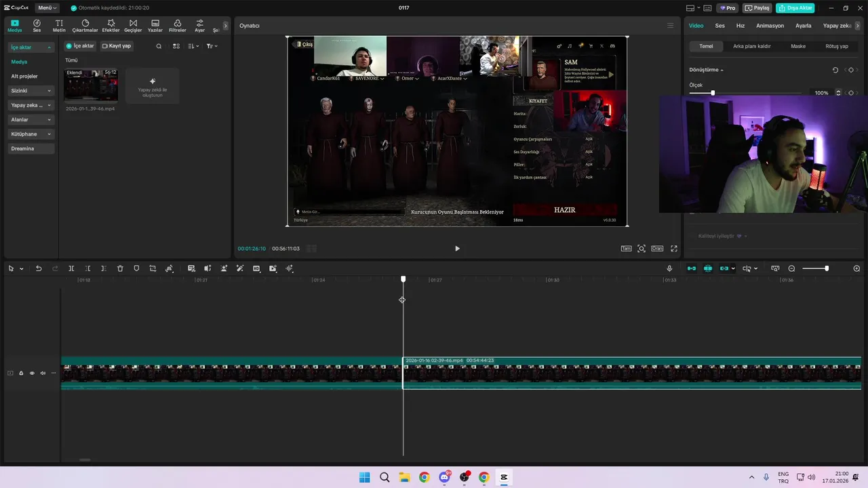Delete the selected clip with trash icon

[x=120, y=268]
